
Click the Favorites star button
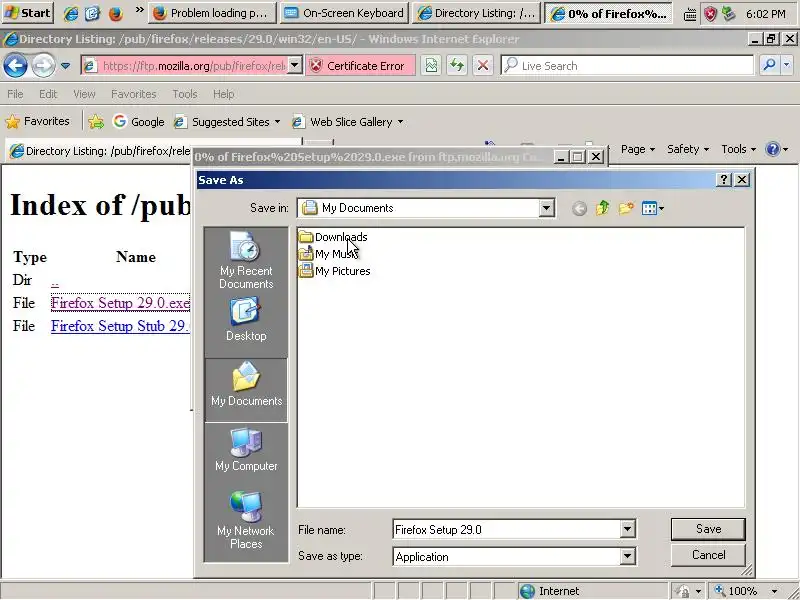(38, 121)
